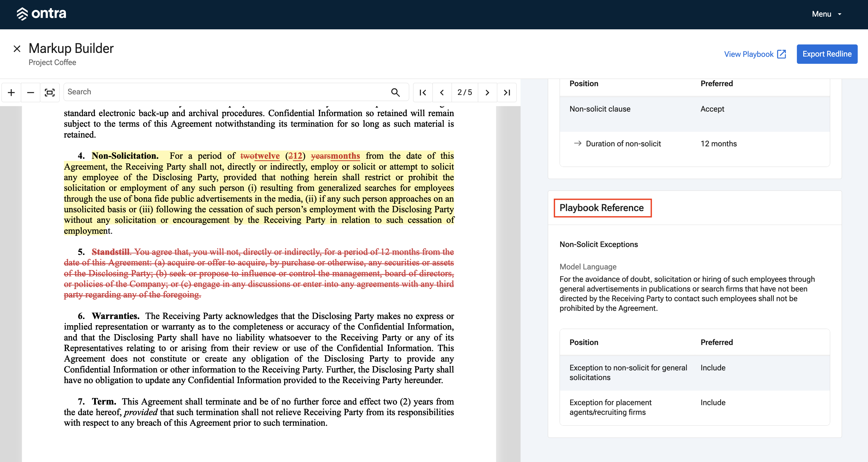This screenshot has height=462, width=868.
Task: Click the fit-to-width icon
Action: tap(50, 92)
